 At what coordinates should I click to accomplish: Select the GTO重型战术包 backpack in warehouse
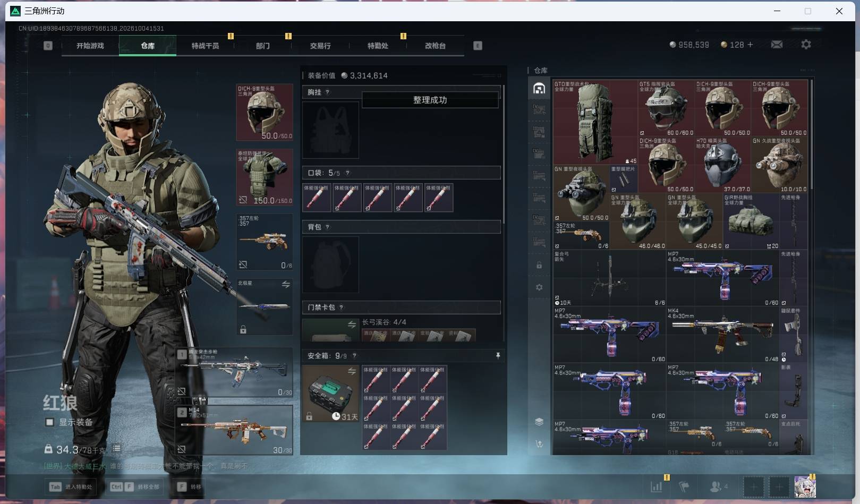[x=595, y=122]
